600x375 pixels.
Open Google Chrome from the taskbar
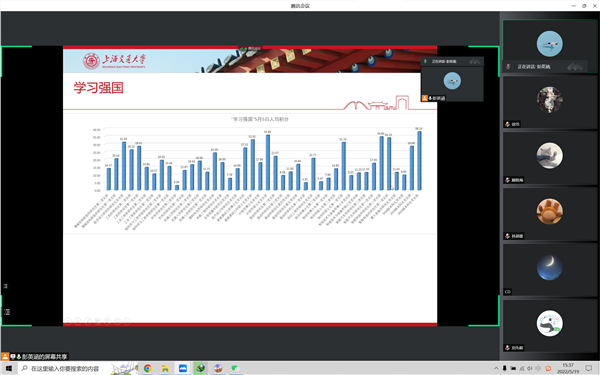point(147,368)
